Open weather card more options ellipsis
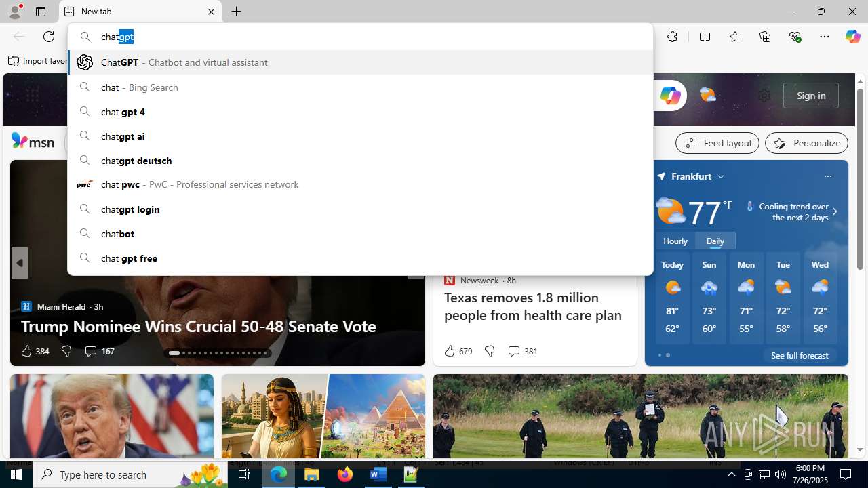 pos(827,176)
